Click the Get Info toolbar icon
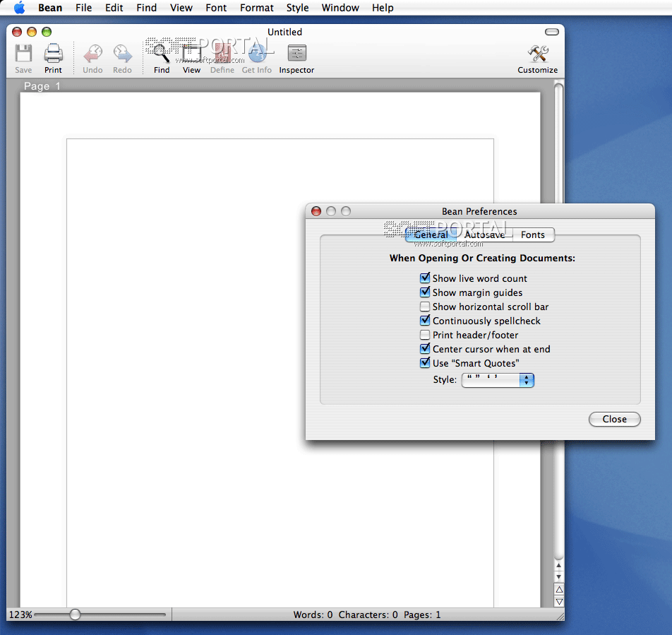 tap(257, 54)
